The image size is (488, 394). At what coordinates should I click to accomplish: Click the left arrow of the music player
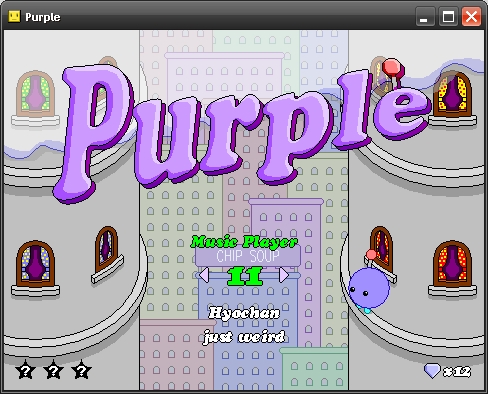click(204, 276)
